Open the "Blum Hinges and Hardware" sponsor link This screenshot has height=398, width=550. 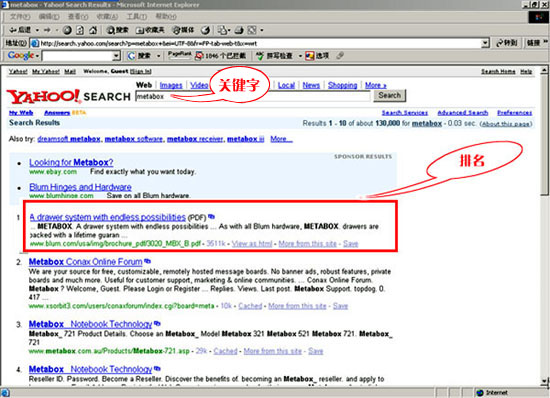click(80, 187)
